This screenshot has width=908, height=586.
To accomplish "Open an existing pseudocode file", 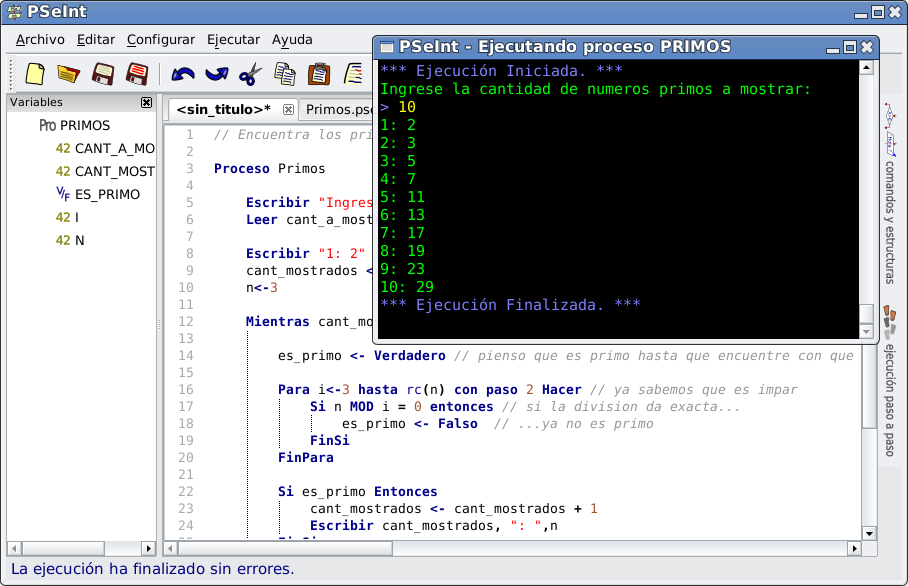I will pyautogui.click(x=67, y=74).
